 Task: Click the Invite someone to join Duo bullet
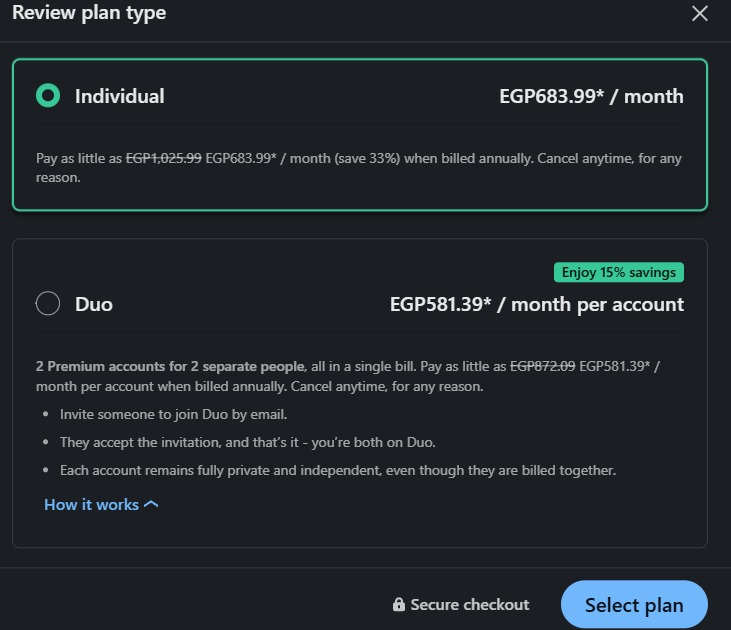[x=173, y=414]
